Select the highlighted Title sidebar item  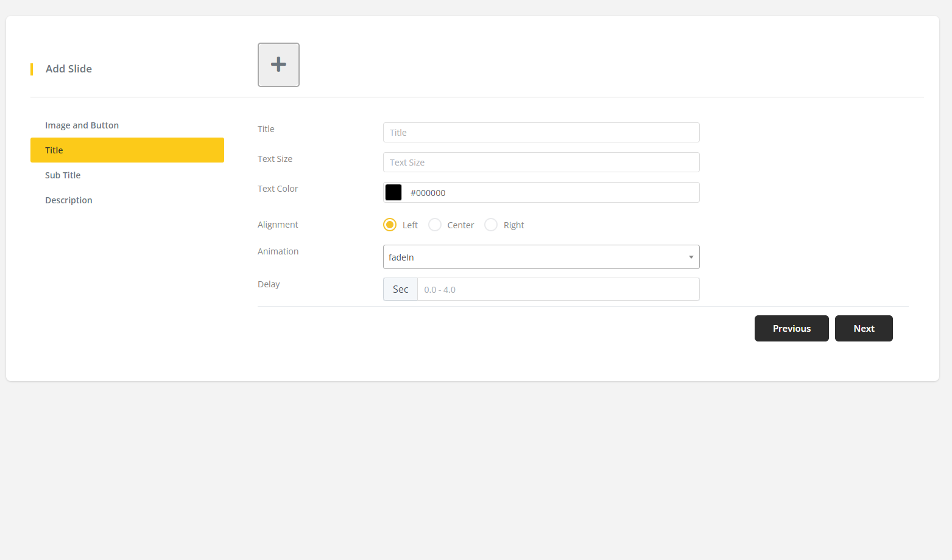pos(127,150)
